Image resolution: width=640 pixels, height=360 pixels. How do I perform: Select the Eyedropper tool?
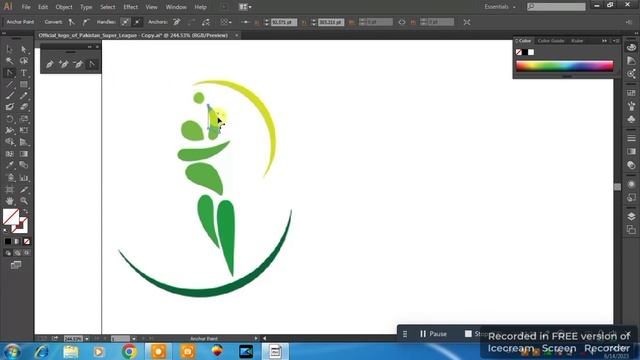click(x=9, y=165)
